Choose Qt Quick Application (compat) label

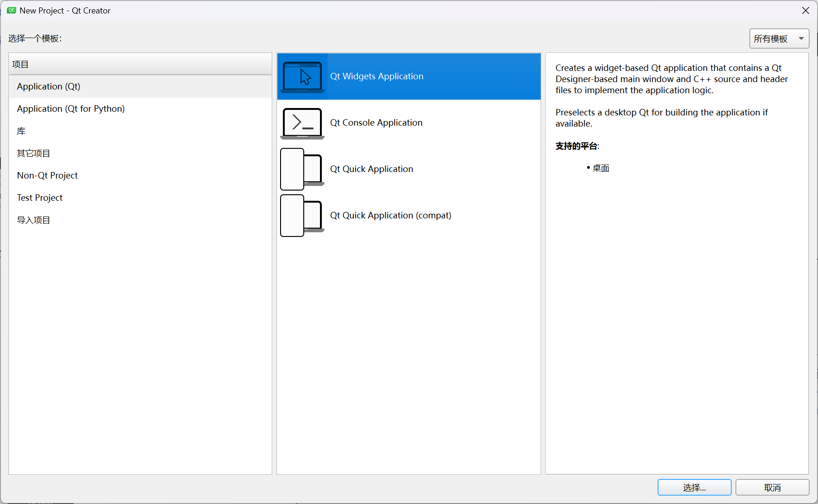point(390,216)
